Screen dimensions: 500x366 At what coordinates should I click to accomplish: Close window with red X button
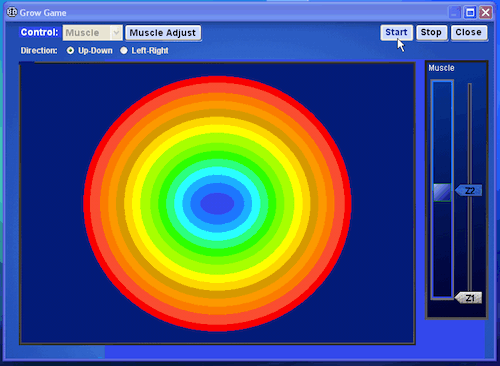[486, 13]
